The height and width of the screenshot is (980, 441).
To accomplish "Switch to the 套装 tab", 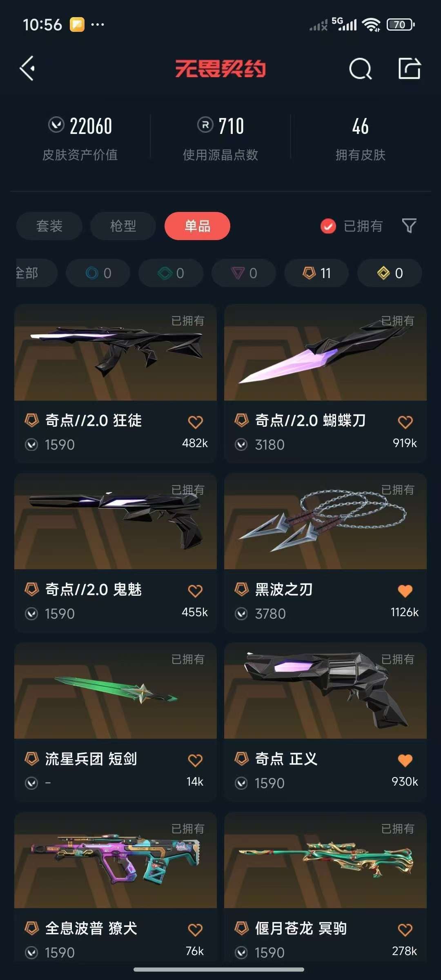I will click(49, 226).
